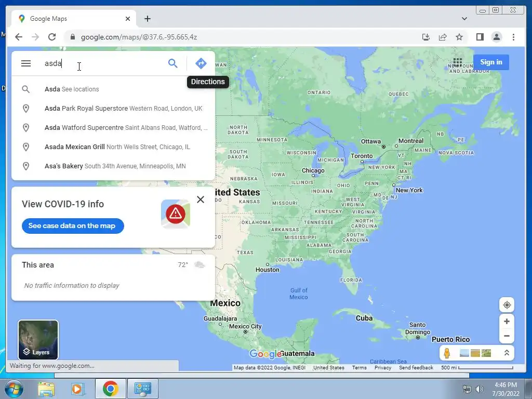
Task: Click the search box containing asda
Action: [x=103, y=63]
